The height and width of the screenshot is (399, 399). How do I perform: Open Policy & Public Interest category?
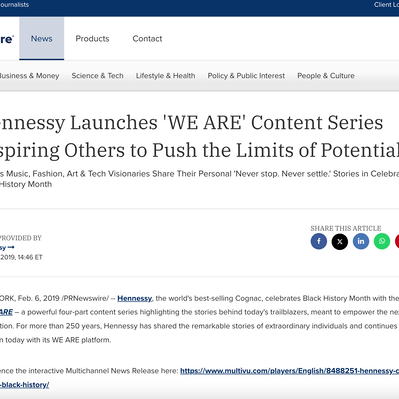click(x=246, y=76)
